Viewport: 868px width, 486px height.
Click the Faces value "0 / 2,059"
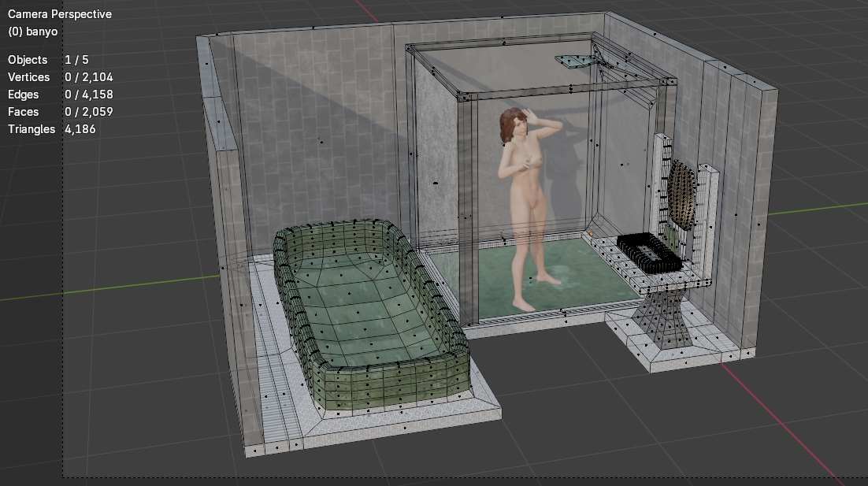88,112
